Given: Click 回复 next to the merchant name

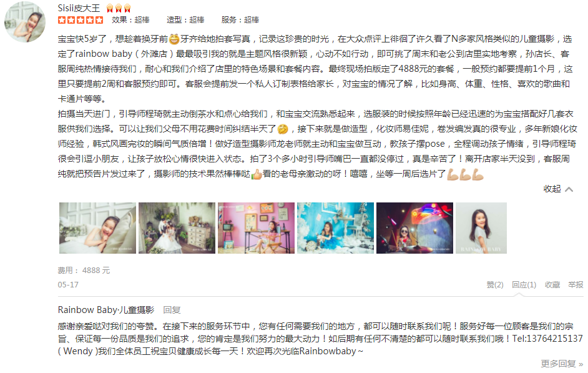Looking at the screenshot, I should click(x=172, y=310).
